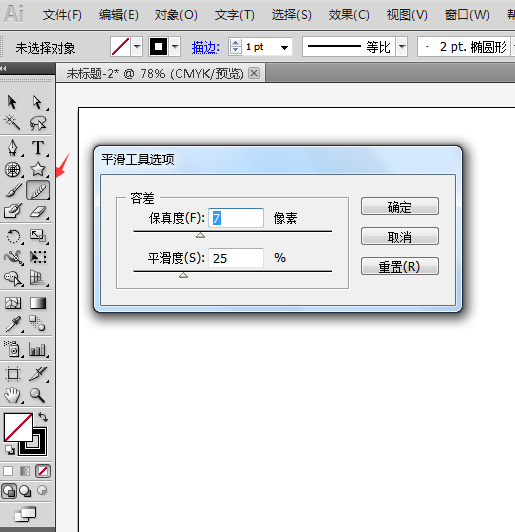
Task: Open the 等比 width profile dropdown
Action: [402, 46]
